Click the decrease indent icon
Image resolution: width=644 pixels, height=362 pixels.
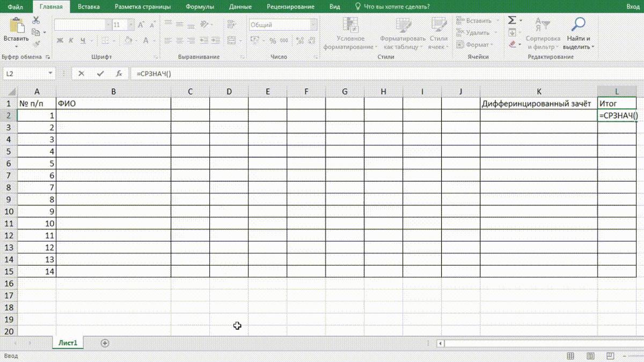204,41
